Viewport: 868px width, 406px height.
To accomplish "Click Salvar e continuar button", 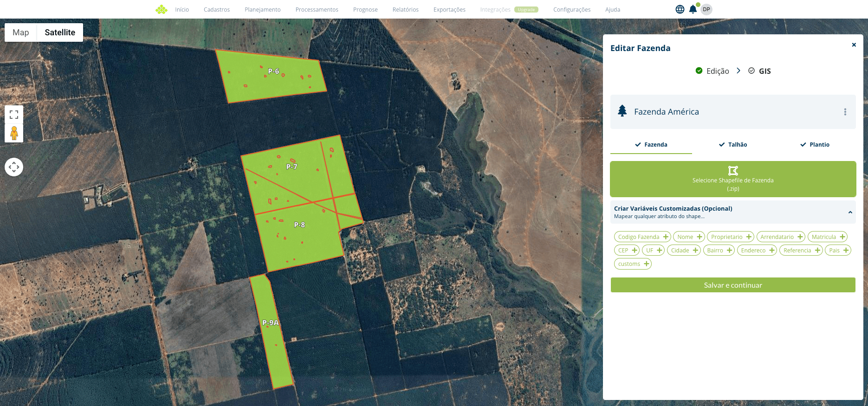I will 733,285.
